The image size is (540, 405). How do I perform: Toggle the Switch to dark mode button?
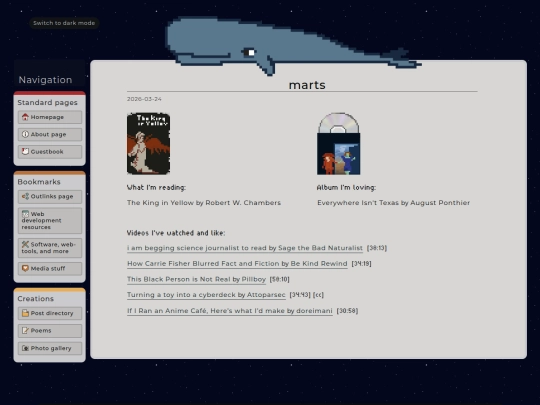64,23
